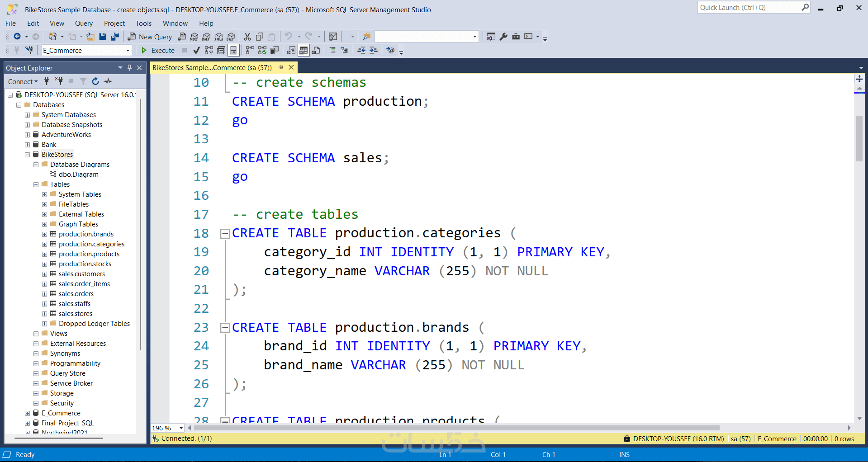Open the Connect dropdown in Object Explorer

click(x=23, y=81)
